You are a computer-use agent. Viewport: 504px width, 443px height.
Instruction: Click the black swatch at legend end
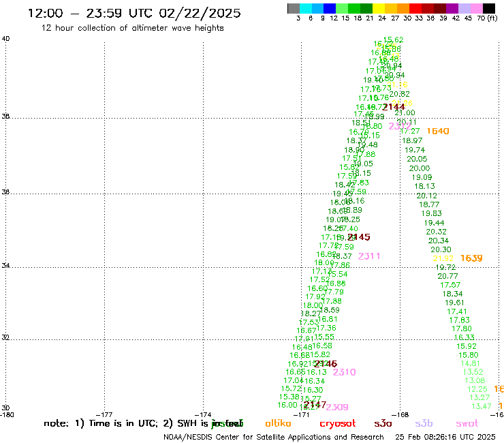tap(489, 8)
